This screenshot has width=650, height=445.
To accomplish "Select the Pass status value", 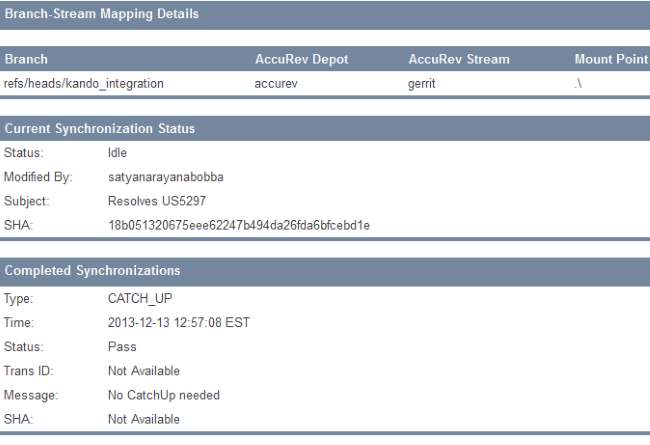I will (x=122, y=347).
